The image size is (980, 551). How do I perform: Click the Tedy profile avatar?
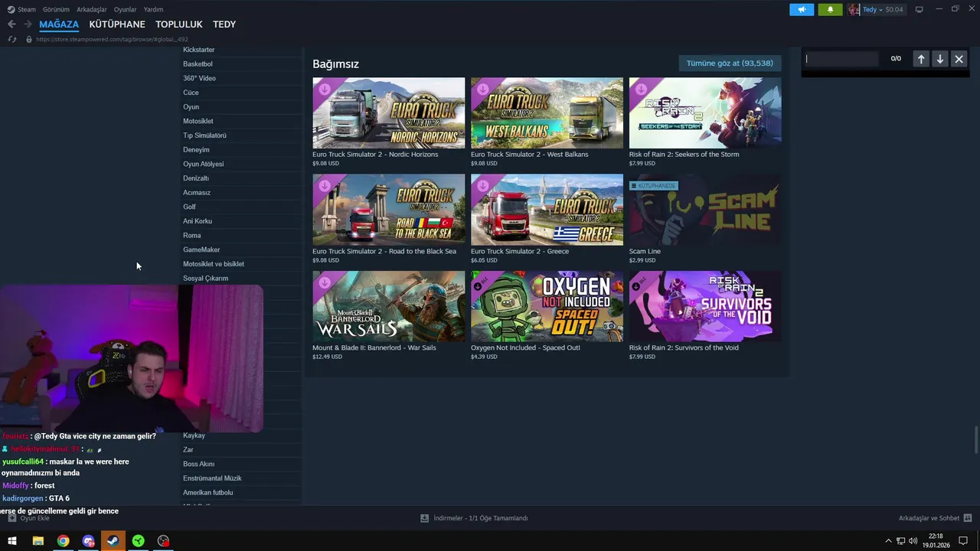click(854, 10)
